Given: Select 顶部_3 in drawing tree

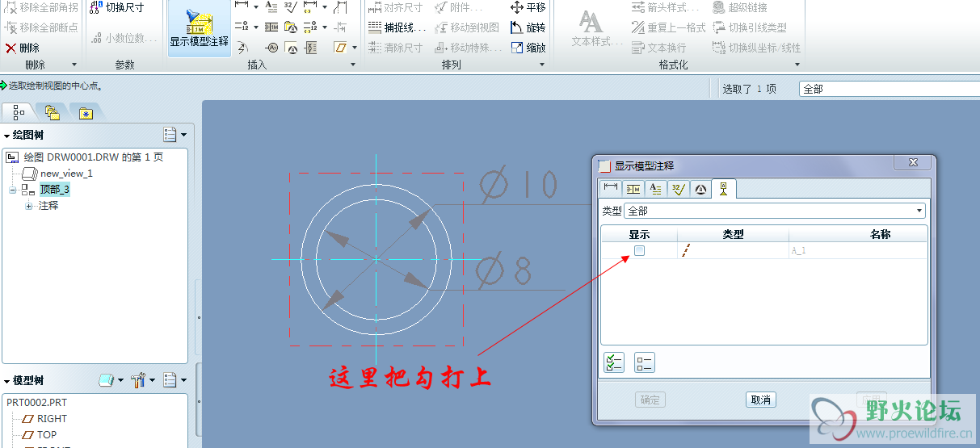Looking at the screenshot, I should 54,190.
